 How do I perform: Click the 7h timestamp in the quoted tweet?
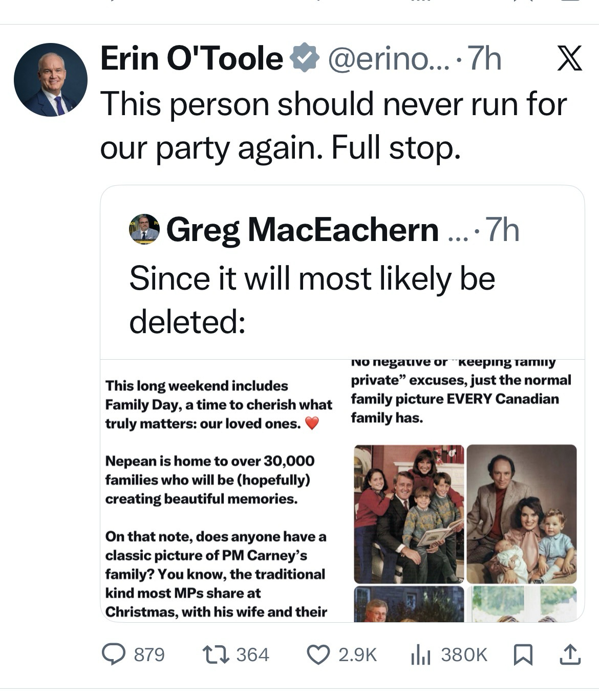click(502, 229)
